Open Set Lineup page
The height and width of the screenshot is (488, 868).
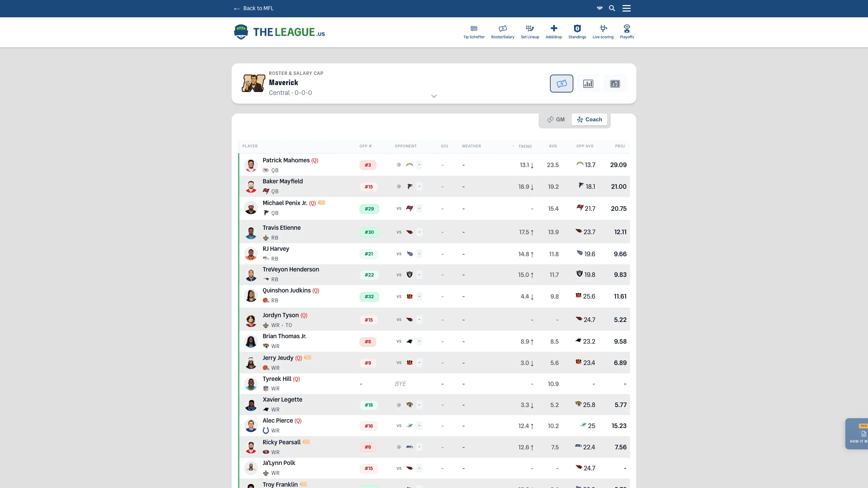[x=530, y=32]
